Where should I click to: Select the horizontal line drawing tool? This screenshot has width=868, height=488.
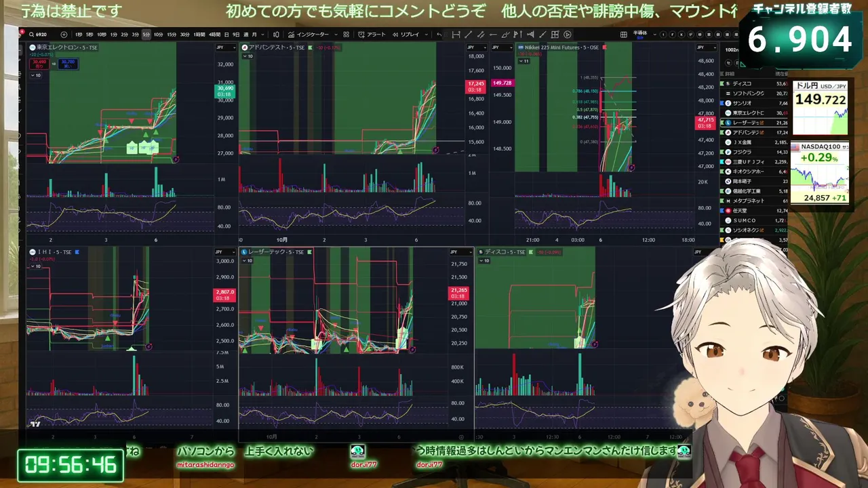tap(493, 35)
